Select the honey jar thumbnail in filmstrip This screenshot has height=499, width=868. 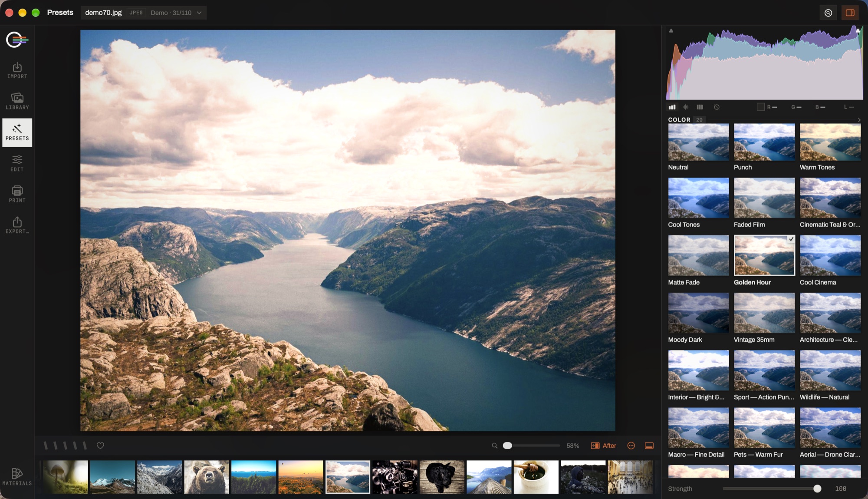536,477
